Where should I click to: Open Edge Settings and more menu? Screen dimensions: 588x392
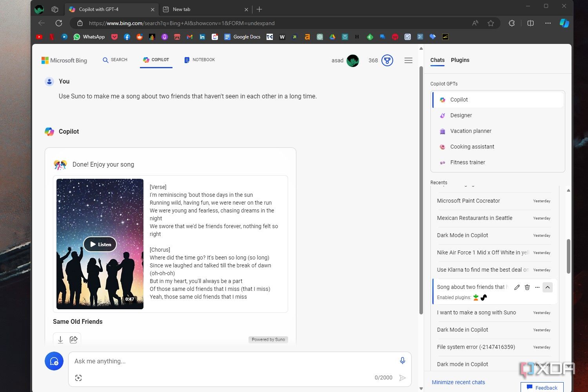548,23
